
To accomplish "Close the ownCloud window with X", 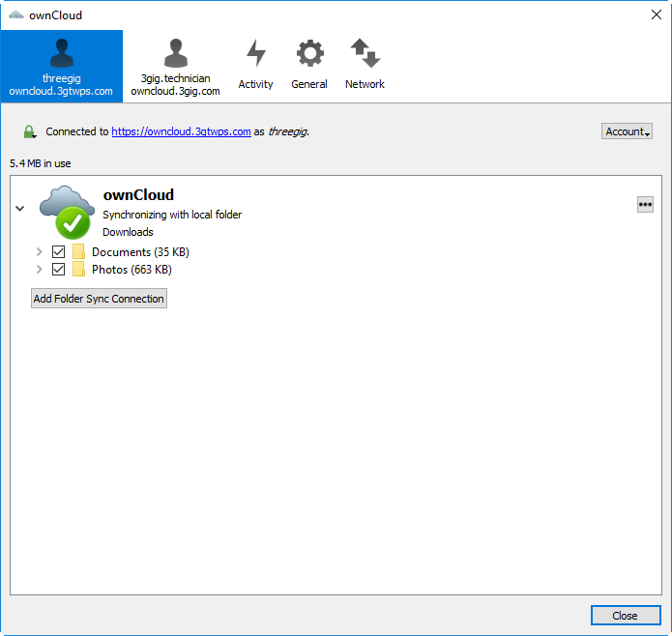I will (657, 15).
